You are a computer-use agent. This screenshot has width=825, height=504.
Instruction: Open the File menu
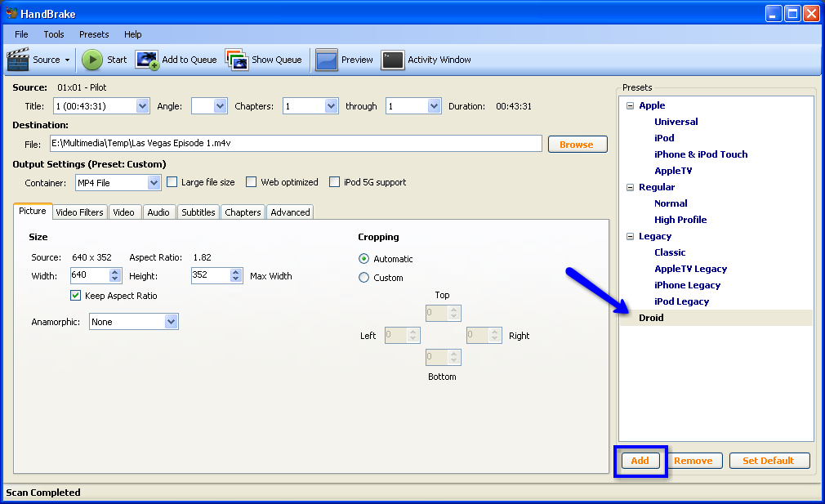pos(21,34)
